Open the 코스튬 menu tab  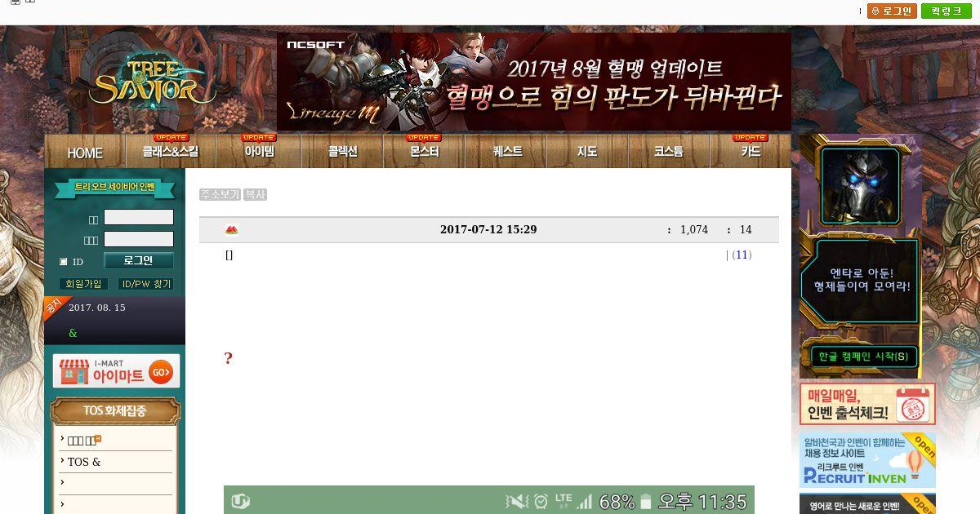click(x=669, y=152)
